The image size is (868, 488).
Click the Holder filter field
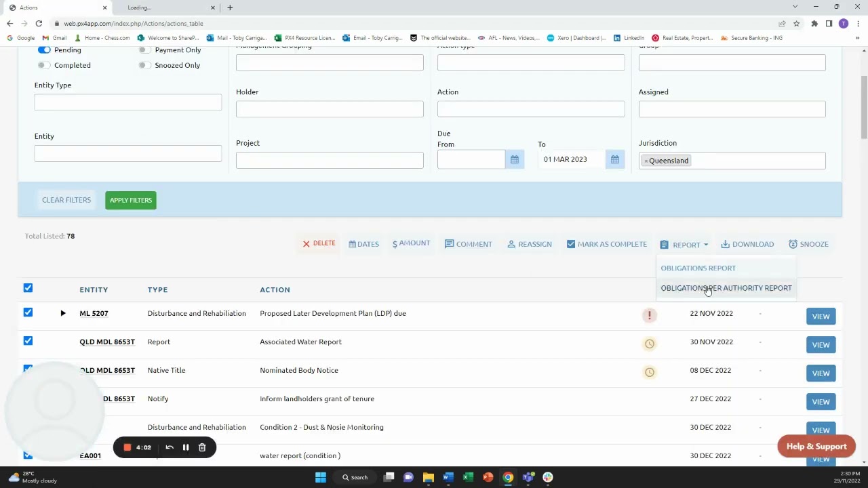click(x=330, y=108)
